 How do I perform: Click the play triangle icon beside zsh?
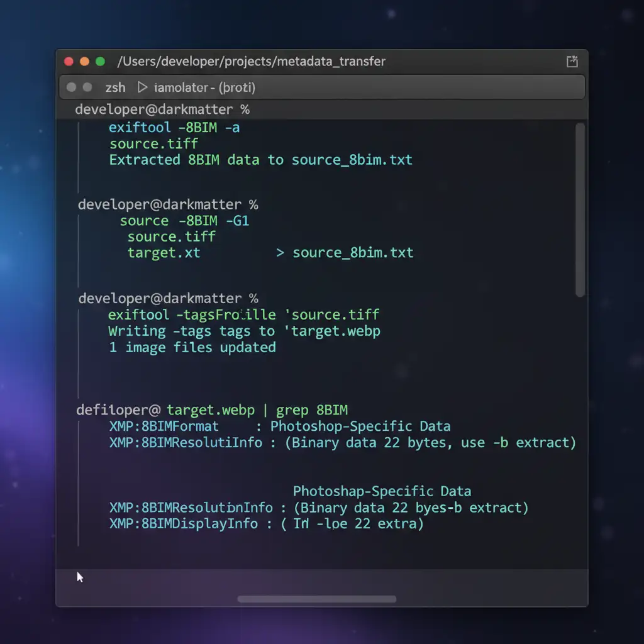pos(142,87)
